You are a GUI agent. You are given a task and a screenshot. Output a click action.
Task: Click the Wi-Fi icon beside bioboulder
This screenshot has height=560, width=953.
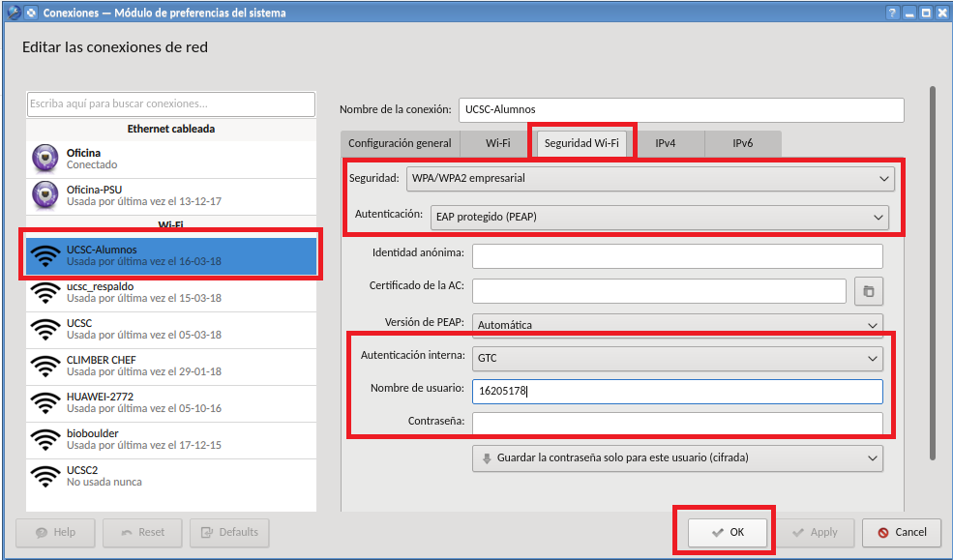click(45, 438)
